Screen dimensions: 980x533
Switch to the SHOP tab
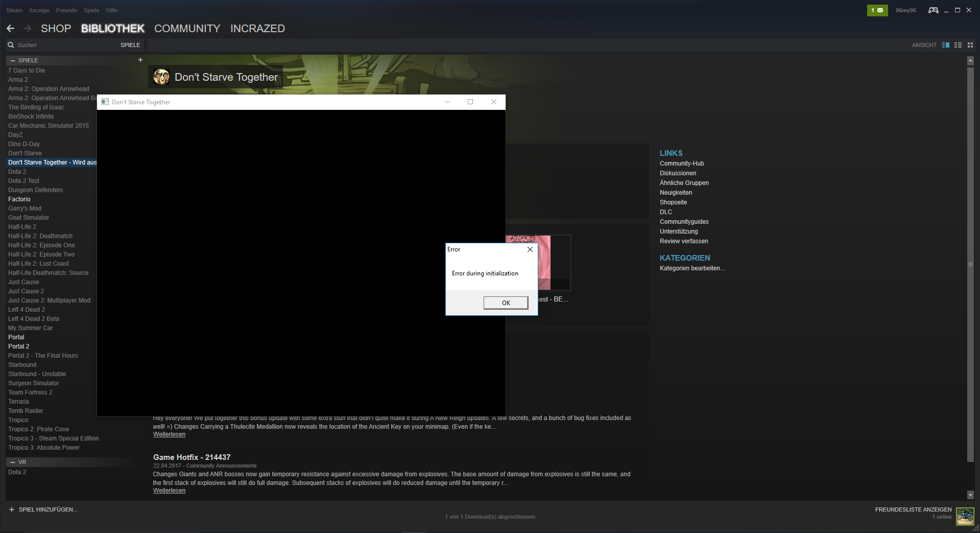coord(56,29)
